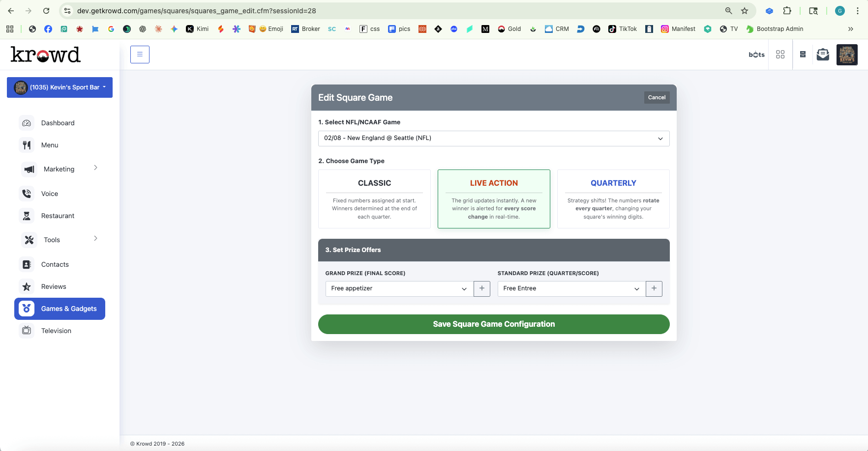Screen dimensions: 868x451
Task: Open Games & Gadgets menu item
Action: [x=60, y=309]
